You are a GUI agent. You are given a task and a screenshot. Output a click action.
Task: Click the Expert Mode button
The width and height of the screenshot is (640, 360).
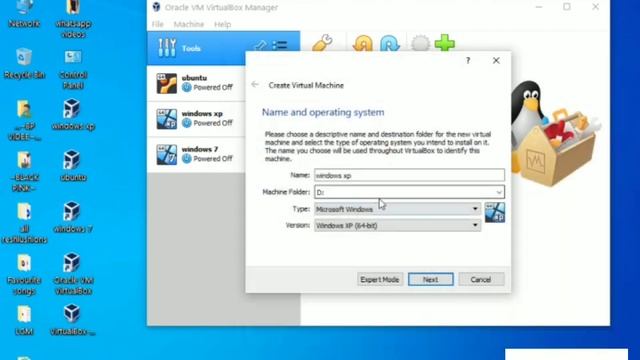click(380, 280)
